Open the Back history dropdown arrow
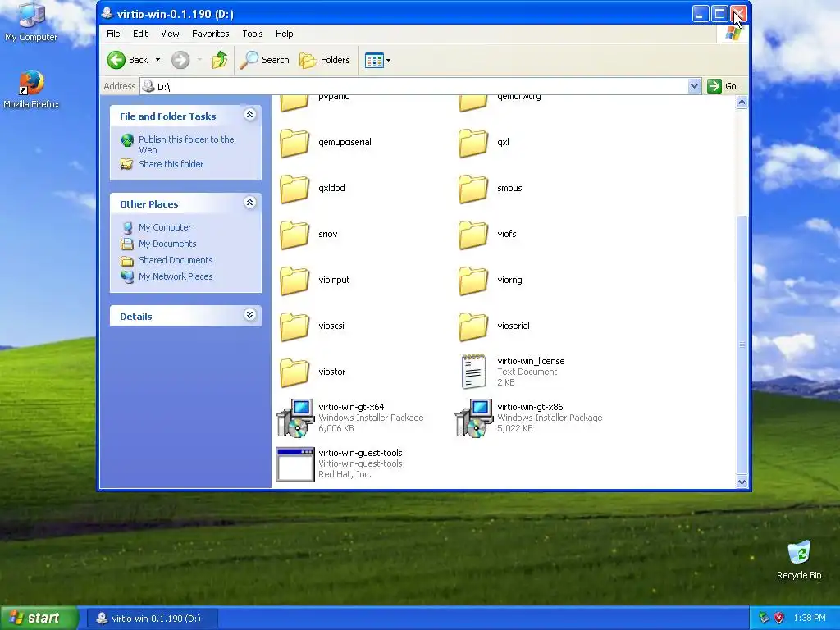The height and width of the screenshot is (630, 840). (158, 60)
